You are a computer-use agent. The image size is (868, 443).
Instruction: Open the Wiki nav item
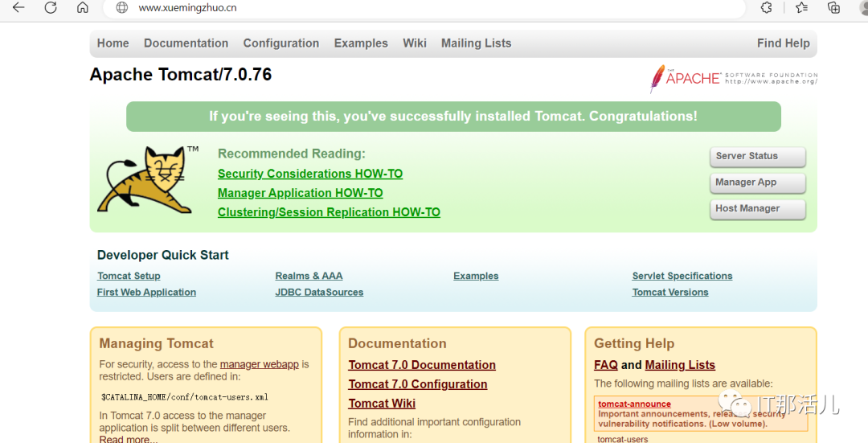pyautogui.click(x=415, y=43)
